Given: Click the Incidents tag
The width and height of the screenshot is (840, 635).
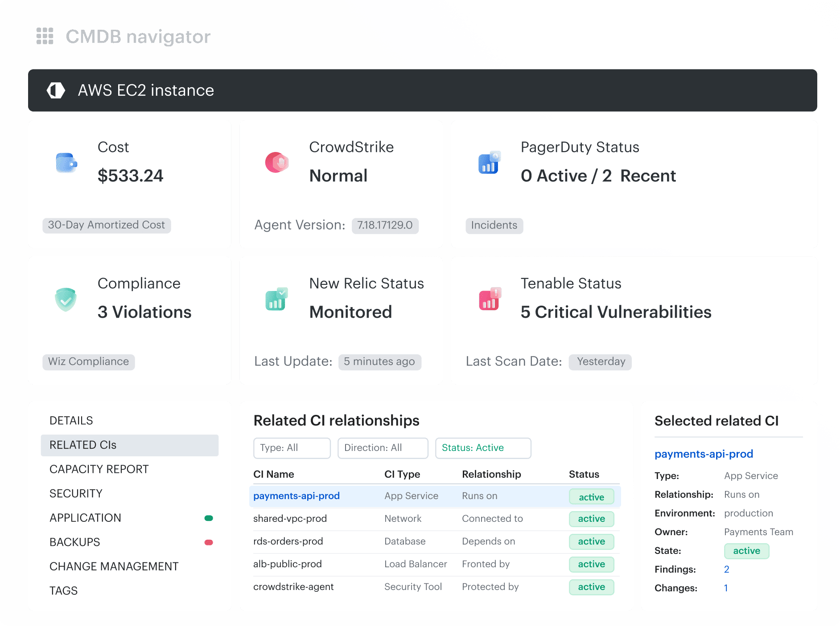Looking at the screenshot, I should 494,225.
